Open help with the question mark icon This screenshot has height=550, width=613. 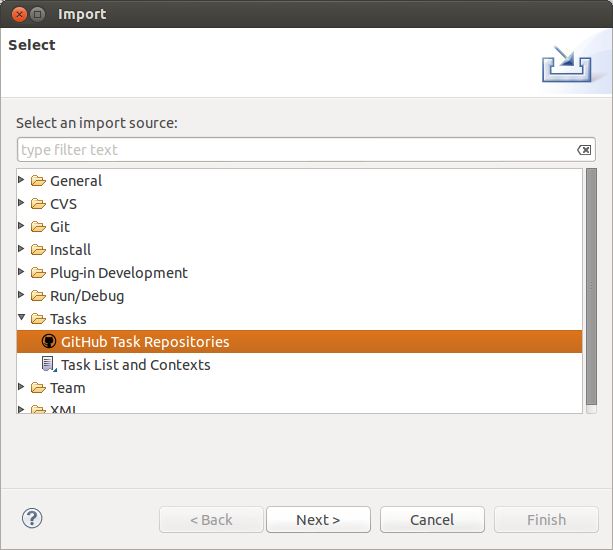(32, 518)
